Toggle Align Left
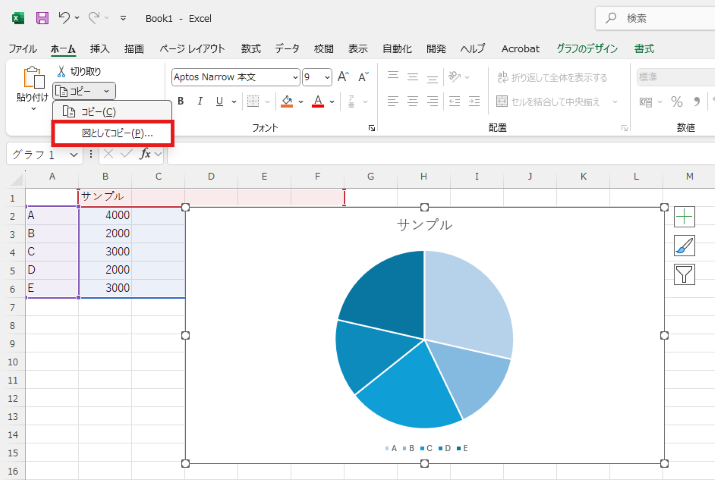 click(x=393, y=101)
